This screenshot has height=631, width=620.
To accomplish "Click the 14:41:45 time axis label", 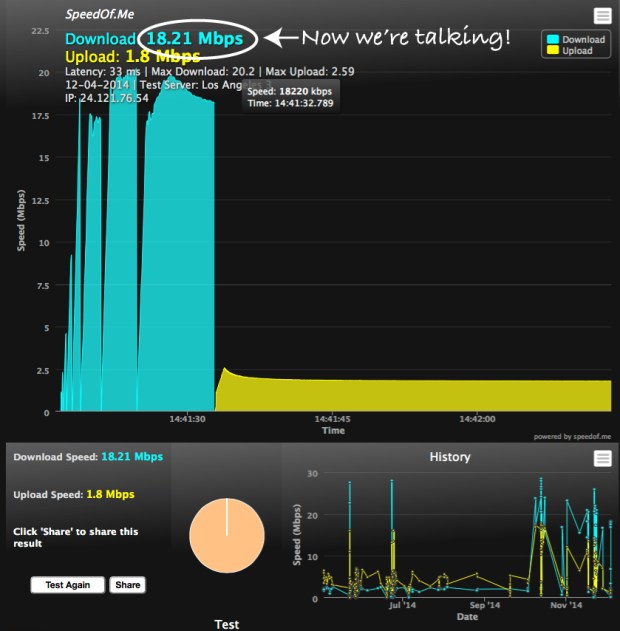I will click(332, 419).
